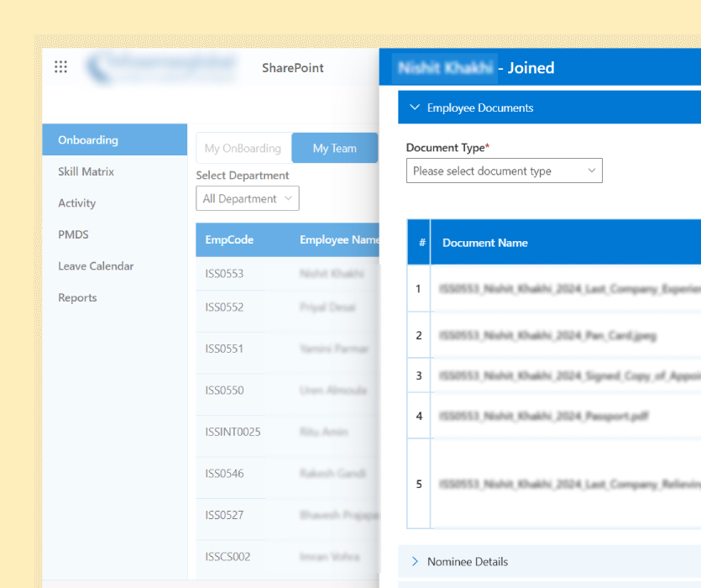Collapse the Employee Documents section chevron
This screenshot has height=588, width=701.
[414, 108]
